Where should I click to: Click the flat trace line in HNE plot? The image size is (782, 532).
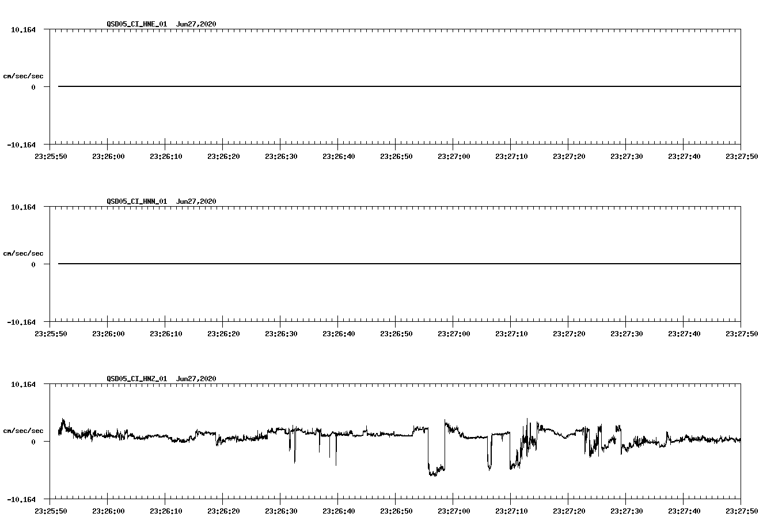[x=399, y=86]
